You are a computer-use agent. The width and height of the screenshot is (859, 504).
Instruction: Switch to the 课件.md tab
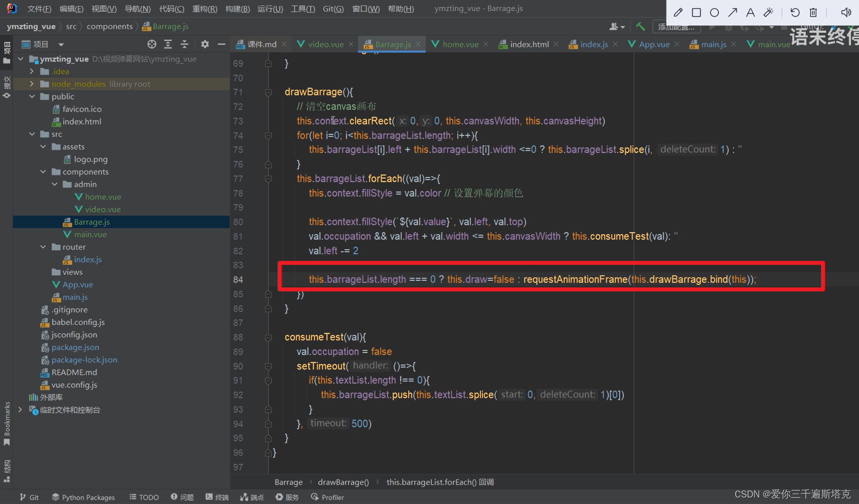point(261,44)
